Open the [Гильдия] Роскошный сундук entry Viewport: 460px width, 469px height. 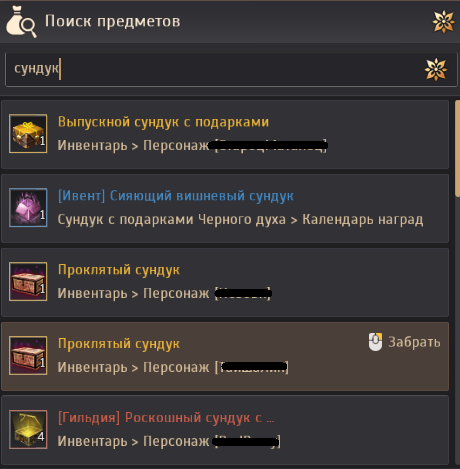pyautogui.click(x=225, y=430)
